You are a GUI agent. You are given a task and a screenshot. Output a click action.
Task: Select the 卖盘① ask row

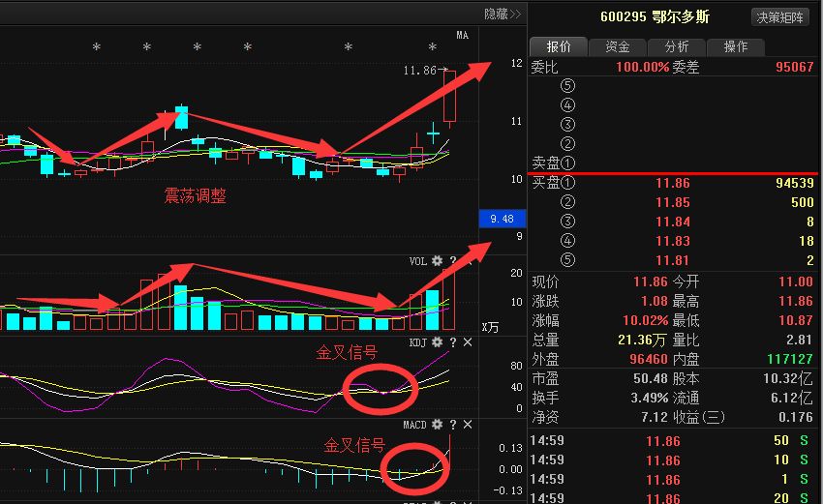674,163
